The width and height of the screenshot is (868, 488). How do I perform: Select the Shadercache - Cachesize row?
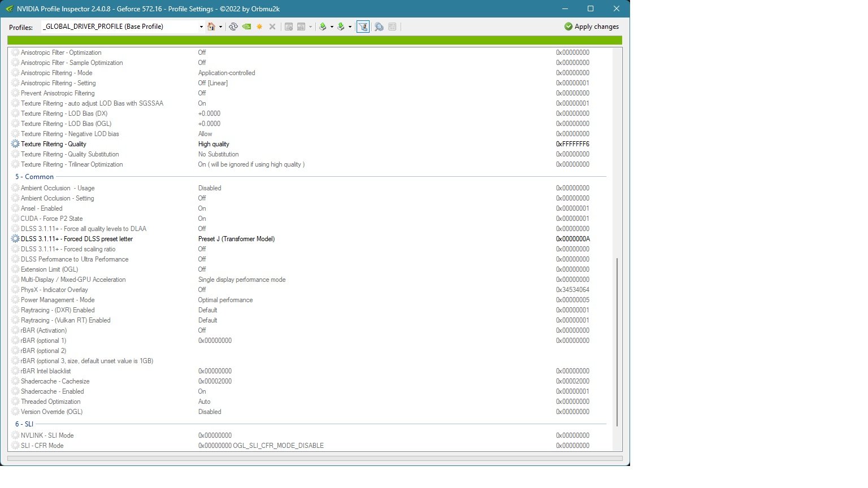tap(310, 381)
